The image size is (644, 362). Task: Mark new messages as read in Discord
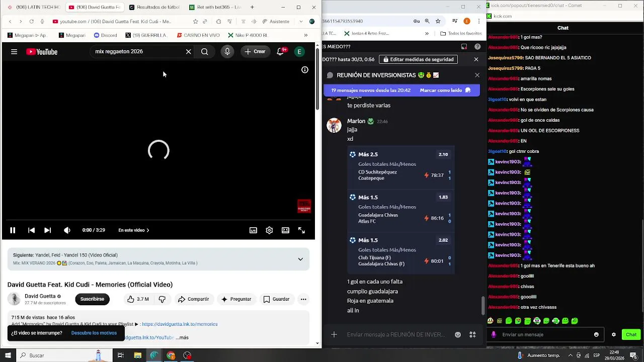pos(445,90)
